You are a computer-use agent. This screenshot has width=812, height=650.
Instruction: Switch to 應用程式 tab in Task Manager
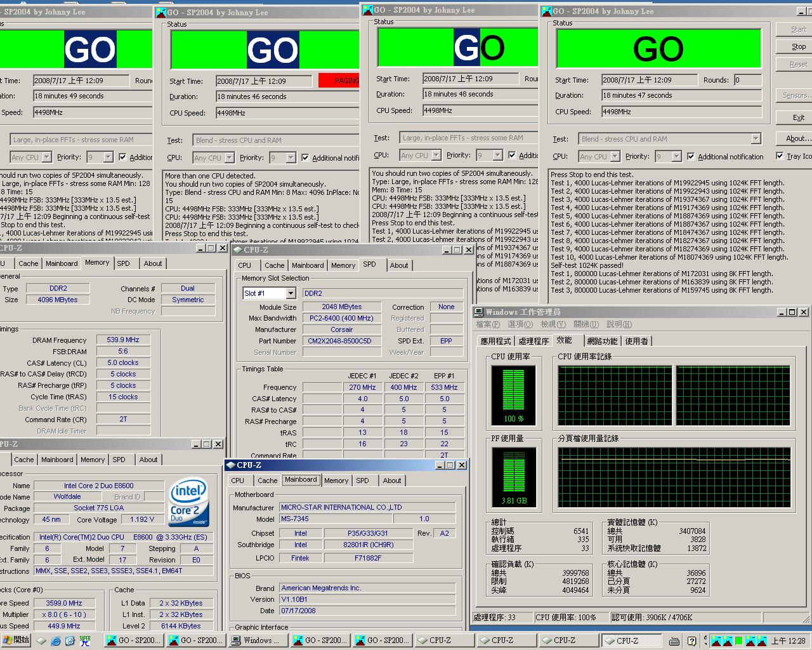pyautogui.click(x=495, y=341)
